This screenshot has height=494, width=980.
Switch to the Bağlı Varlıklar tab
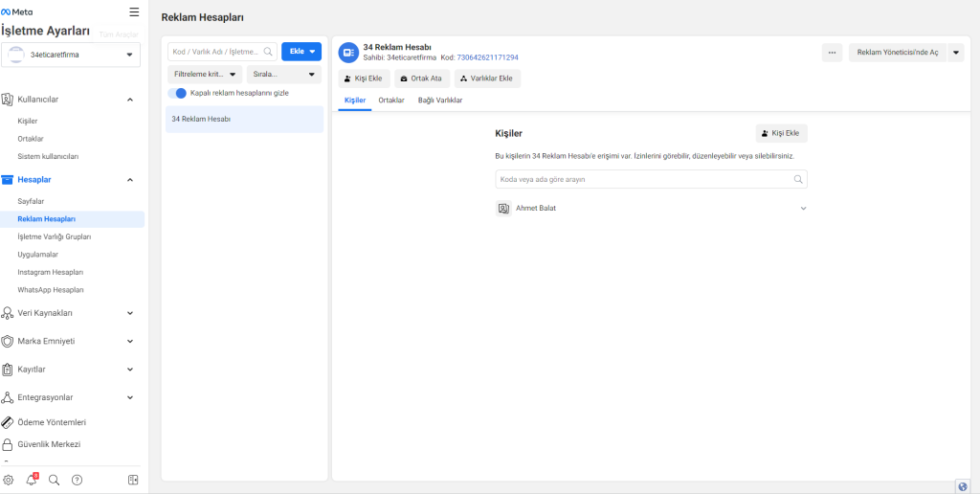tap(440, 100)
